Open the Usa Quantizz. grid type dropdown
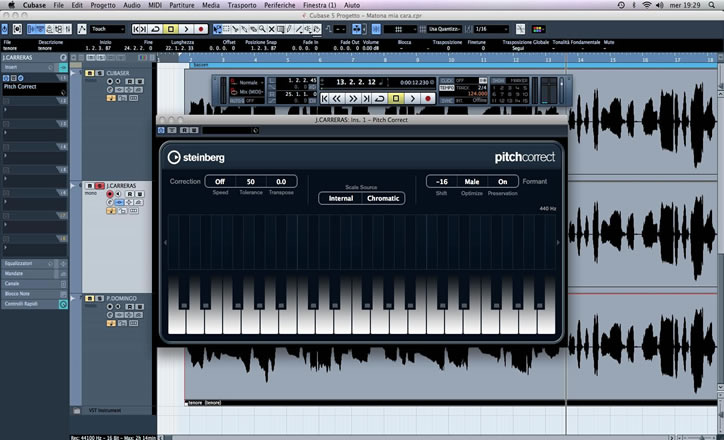 (x=445, y=29)
